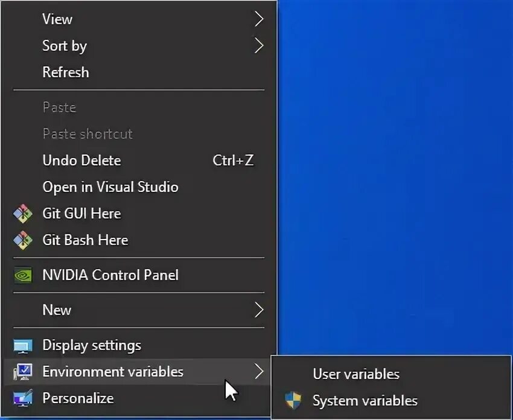Image resolution: width=513 pixels, height=420 pixels.
Task: Choose Refresh from the context menu
Action: (x=139, y=72)
